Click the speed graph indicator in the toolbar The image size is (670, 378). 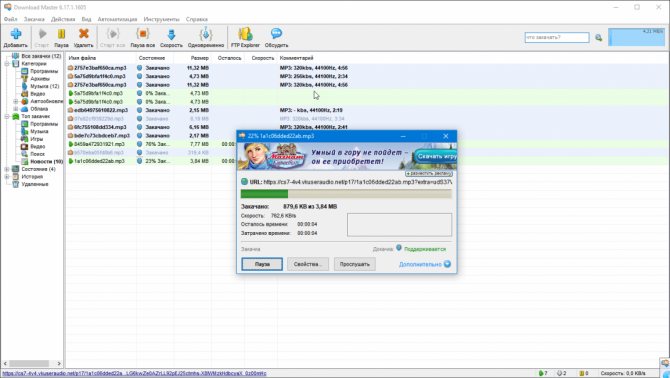coord(636,37)
